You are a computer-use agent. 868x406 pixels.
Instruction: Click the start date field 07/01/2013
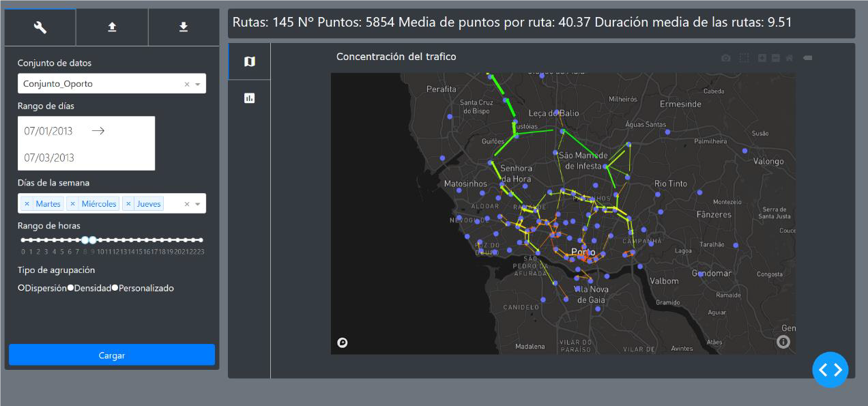(48, 131)
